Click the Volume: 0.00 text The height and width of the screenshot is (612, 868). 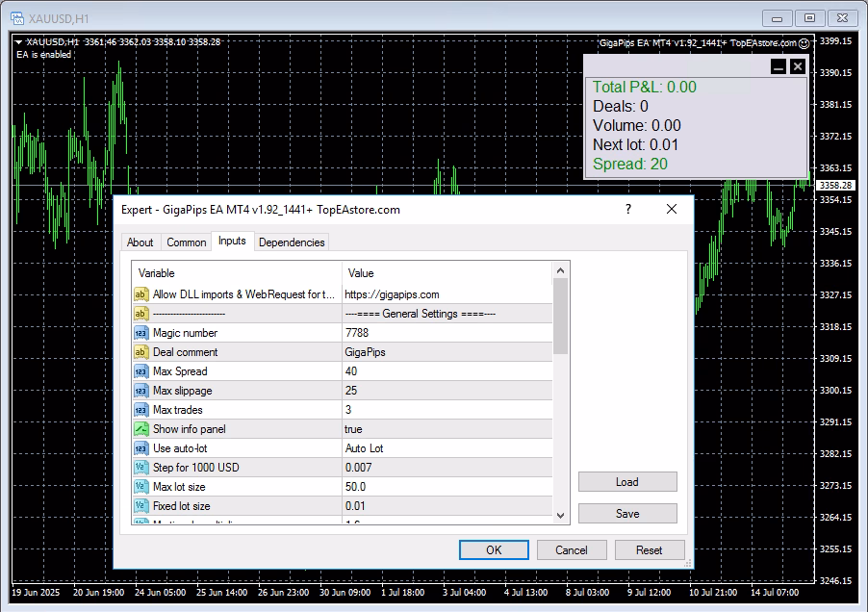(x=637, y=126)
